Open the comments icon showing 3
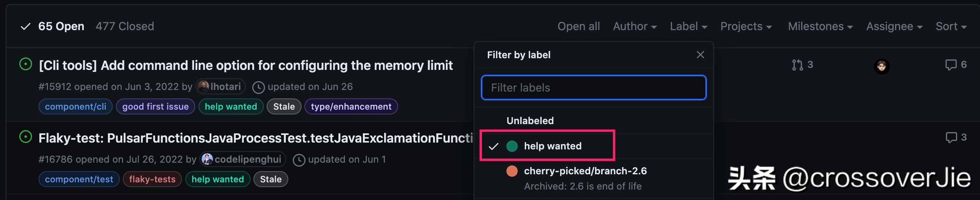This screenshot has width=980, height=200. tap(956, 137)
